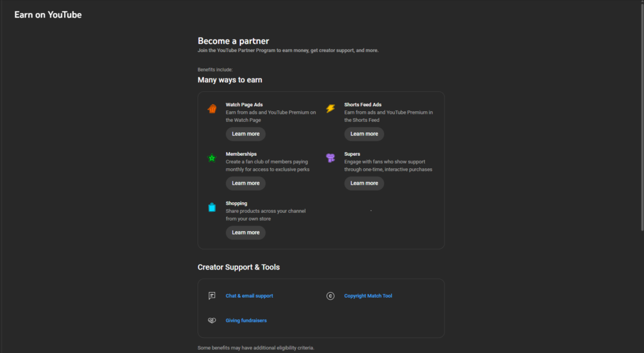644x353 pixels.
Task: Click 'Create a fan club of members' description
Action: pyautogui.click(x=267, y=166)
